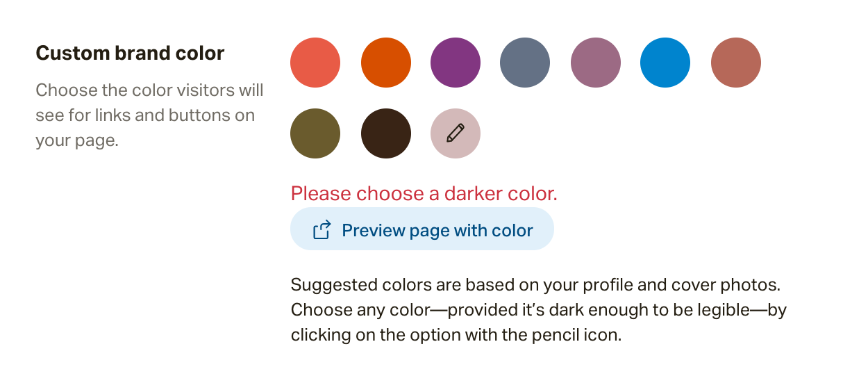This screenshot has width=868, height=367.
Task: Click "see for links and buttons on" text
Action: pyautogui.click(x=145, y=115)
